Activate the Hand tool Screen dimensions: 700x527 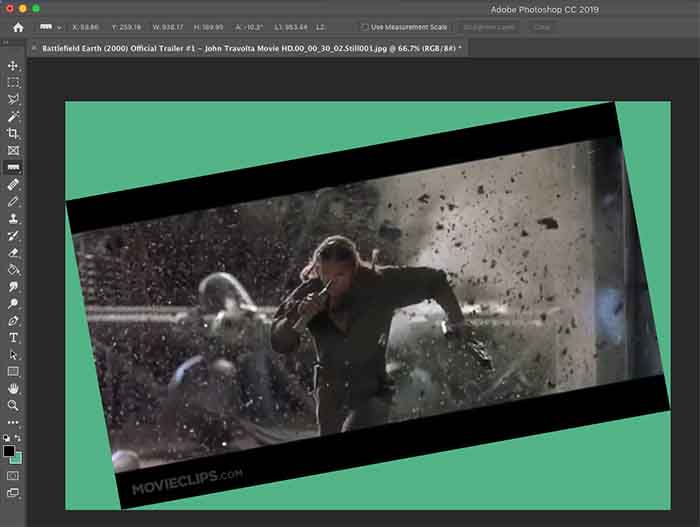point(13,388)
